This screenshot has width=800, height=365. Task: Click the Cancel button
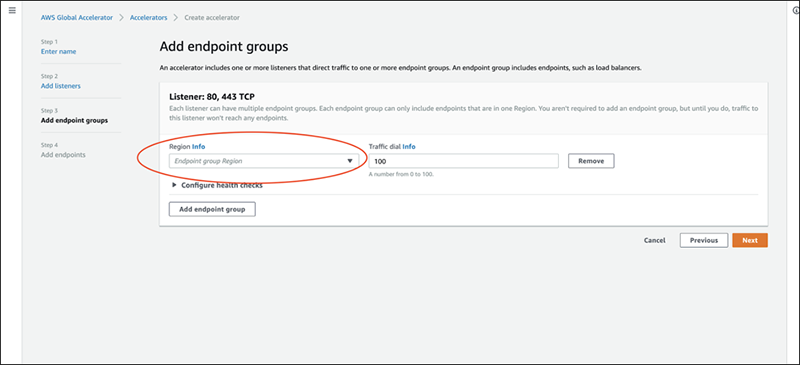pyautogui.click(x=655, y=240)
